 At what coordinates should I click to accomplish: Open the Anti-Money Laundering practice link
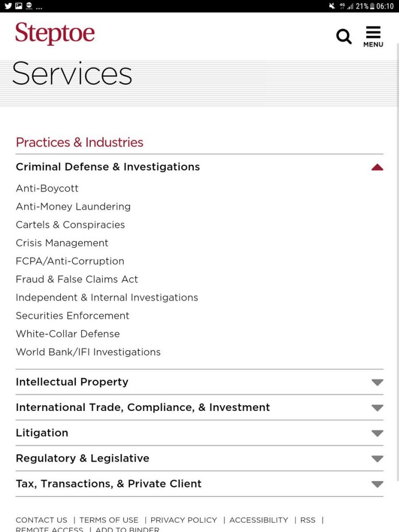coord(73,207)
